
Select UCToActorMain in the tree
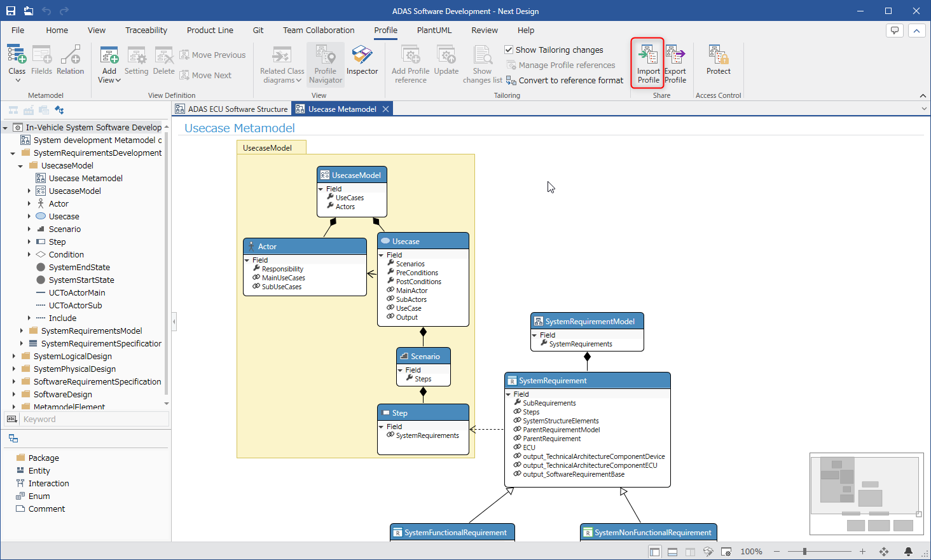tap(77, 293)
